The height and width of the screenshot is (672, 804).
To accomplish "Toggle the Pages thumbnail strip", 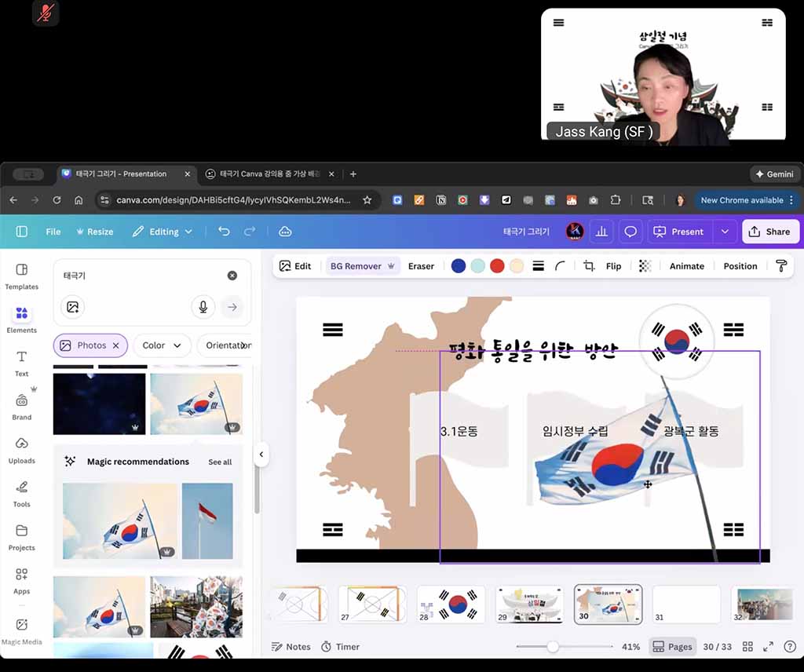I will point(672,647).
